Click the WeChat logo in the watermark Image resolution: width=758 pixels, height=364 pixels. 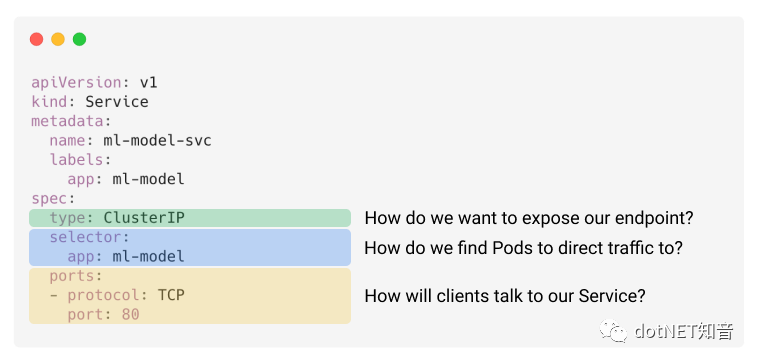613,331
